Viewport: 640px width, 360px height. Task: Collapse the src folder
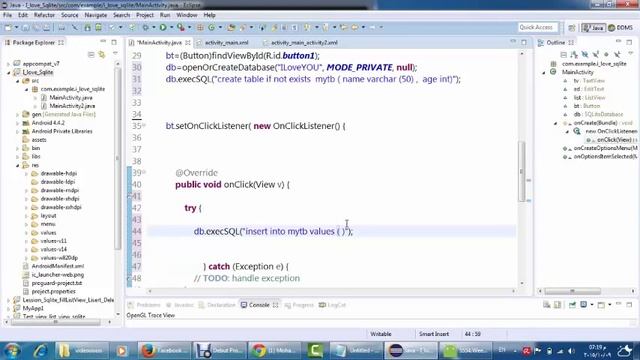[17, 81]
